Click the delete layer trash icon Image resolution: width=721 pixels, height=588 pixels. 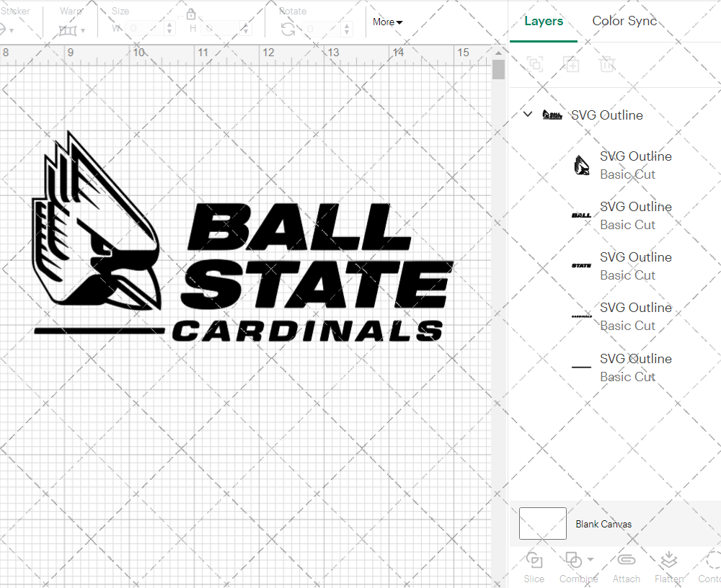(607, 64)
